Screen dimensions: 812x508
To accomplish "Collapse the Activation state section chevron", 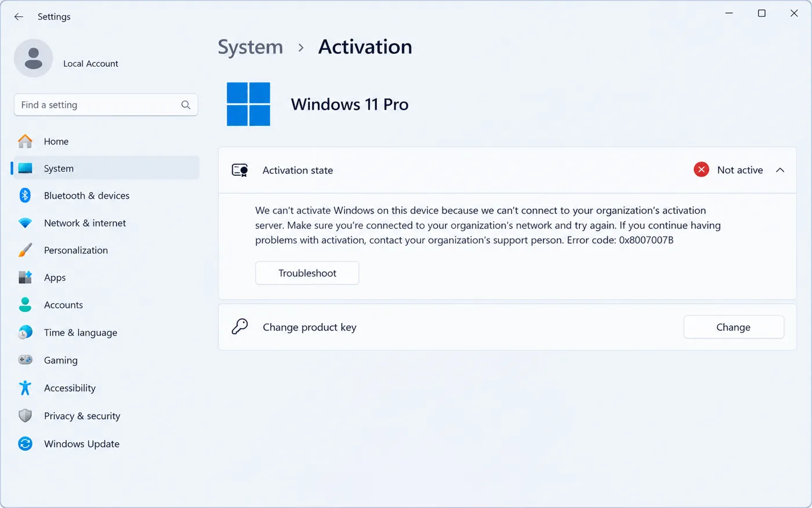I will [780, 170].
